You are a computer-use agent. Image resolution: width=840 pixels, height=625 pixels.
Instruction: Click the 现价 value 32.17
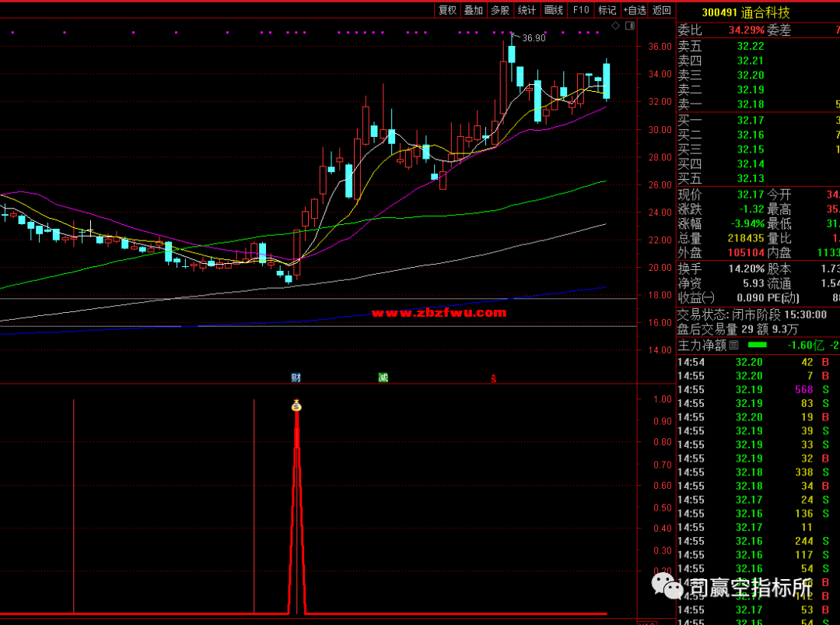pyautogui.click(x=750, y=195)
